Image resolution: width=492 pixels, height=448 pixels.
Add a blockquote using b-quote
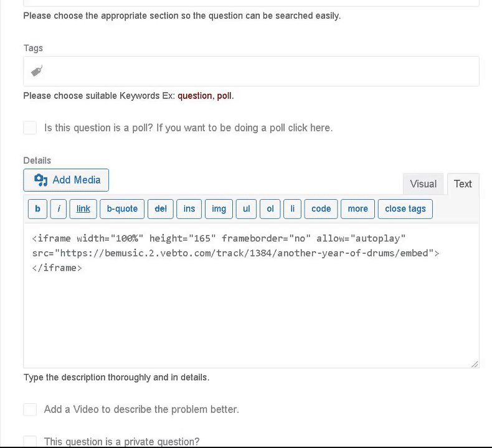tap(122, 209)
